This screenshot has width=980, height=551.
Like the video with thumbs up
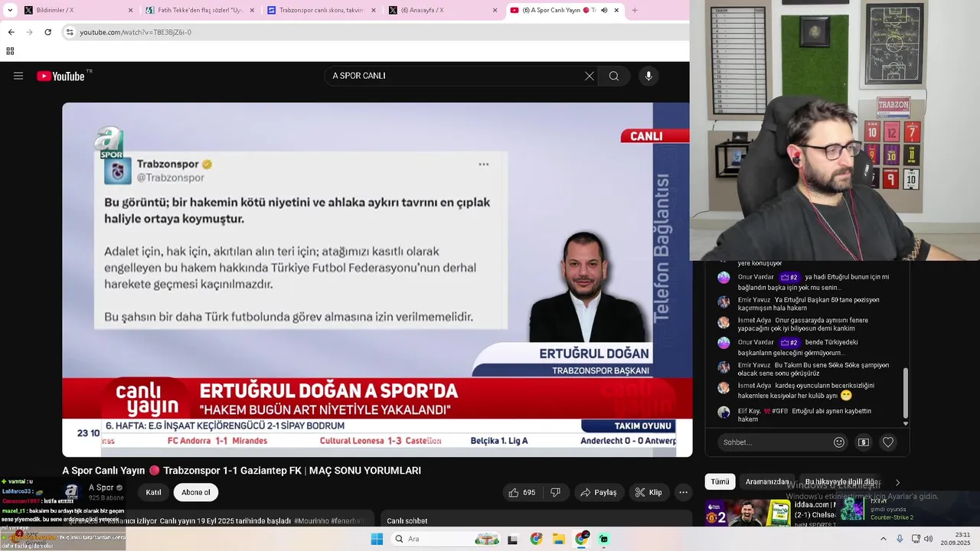click(522, 492)
